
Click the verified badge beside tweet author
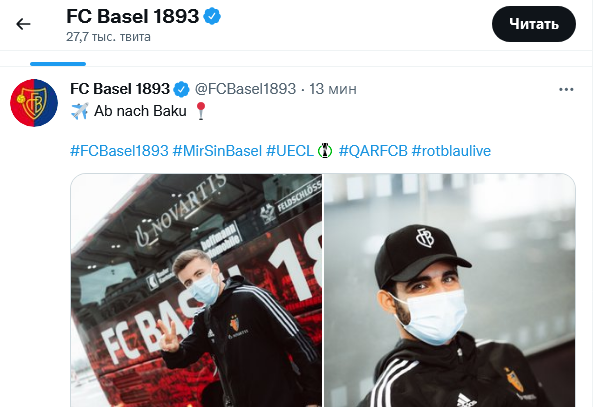181,89
